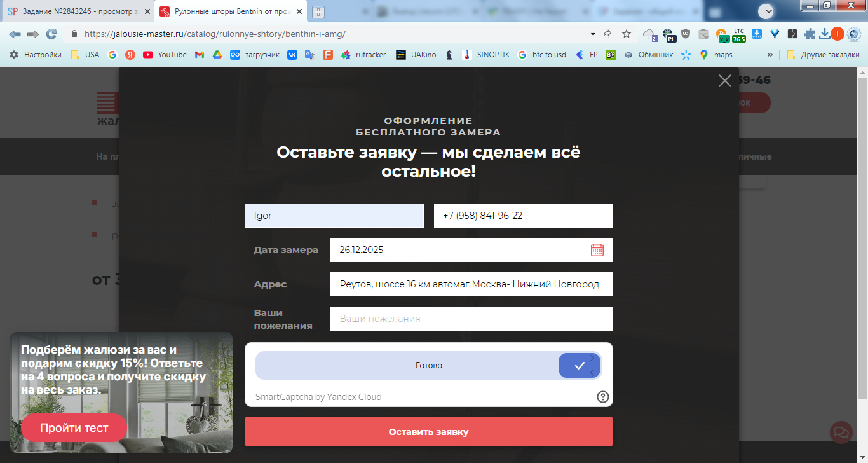
Task: Click the SmartCaptcha help question mark
Action: (603, 397)
